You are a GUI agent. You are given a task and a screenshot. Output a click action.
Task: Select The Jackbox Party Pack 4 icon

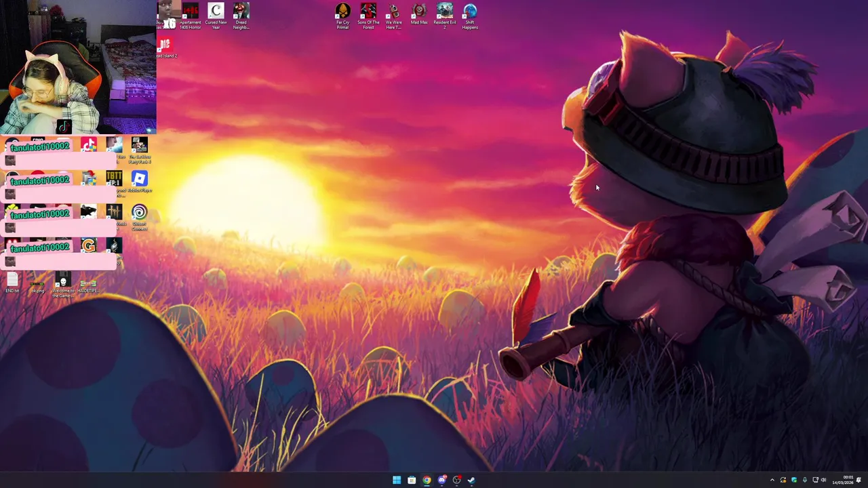coord(139,150)
